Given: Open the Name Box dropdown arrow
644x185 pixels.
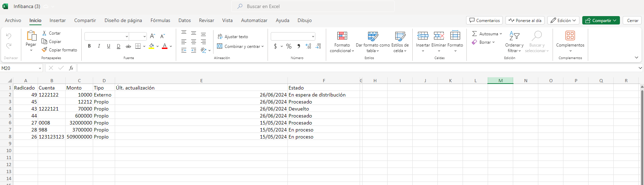Looking at the screenshot, I should click(40, 68).
